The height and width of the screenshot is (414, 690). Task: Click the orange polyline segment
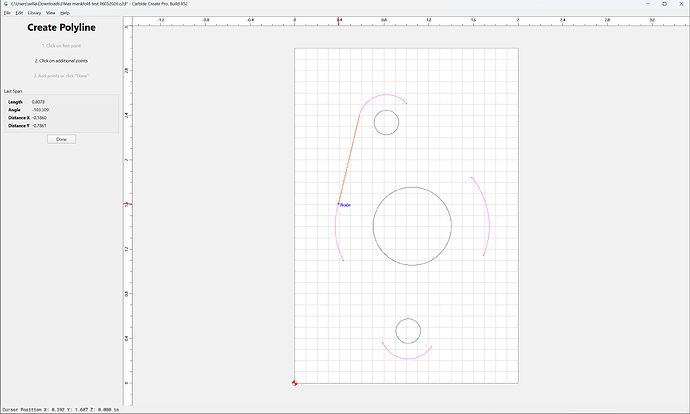pos(349,159)
